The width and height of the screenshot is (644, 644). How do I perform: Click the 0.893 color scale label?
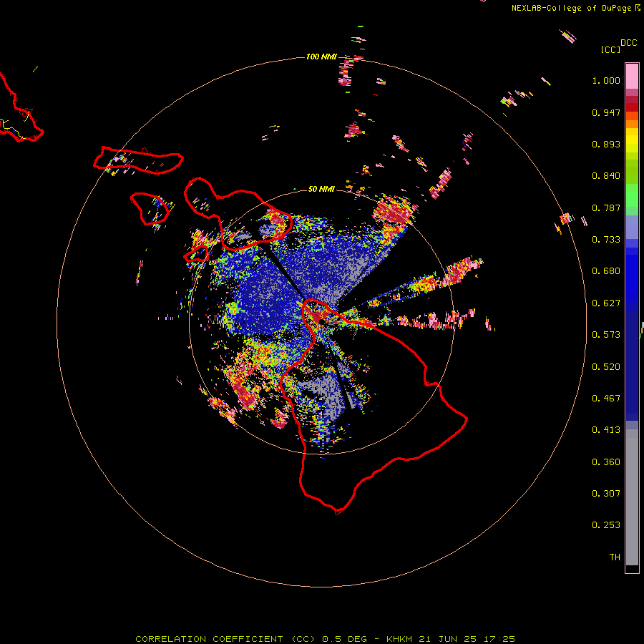606,144
